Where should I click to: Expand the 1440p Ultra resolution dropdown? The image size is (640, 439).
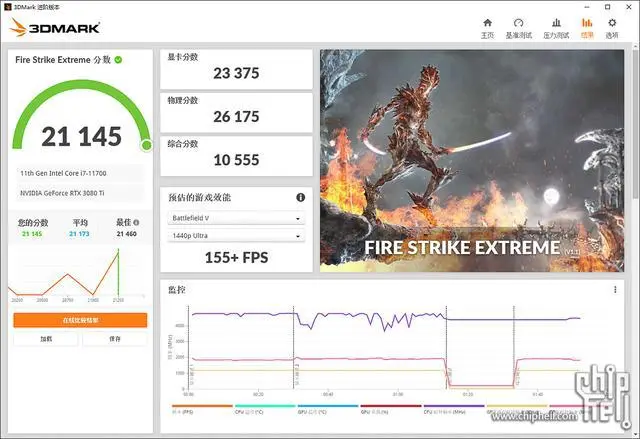pyautogui.click(x=236, y=236)
